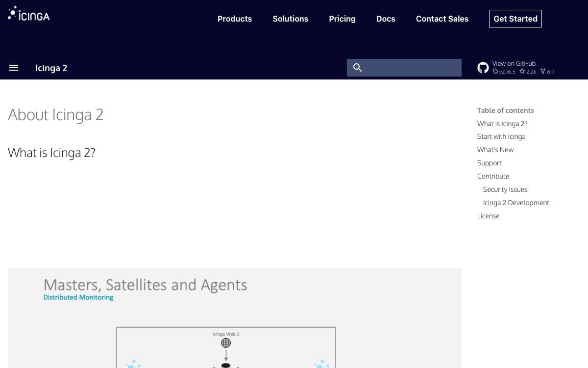Screen dimensions: 588x368
Task: Jump to Contribute section
Action: [x=493, y=176]
